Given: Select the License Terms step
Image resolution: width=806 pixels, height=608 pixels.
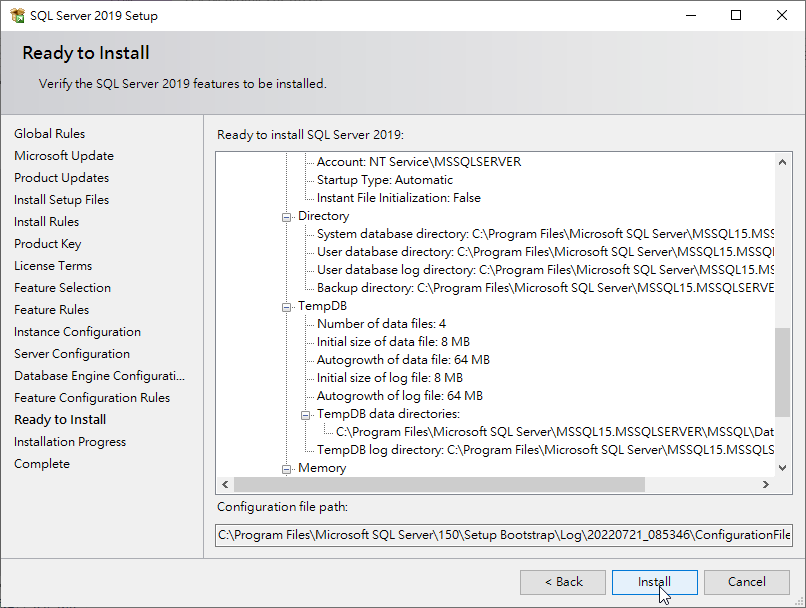Looking at the screenshot, I should 53,266.
